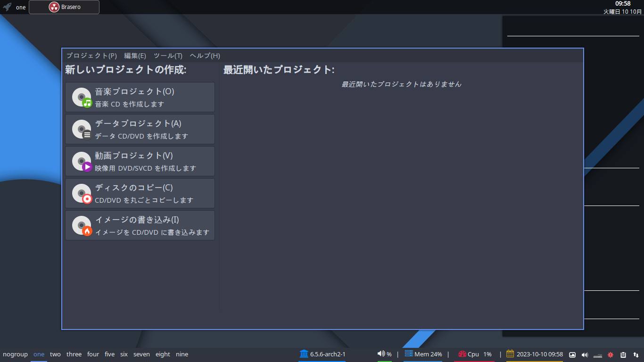644x362 pixels.
Task: Start the 動画プロジェクト(V) video project
Action: point(140,161)
